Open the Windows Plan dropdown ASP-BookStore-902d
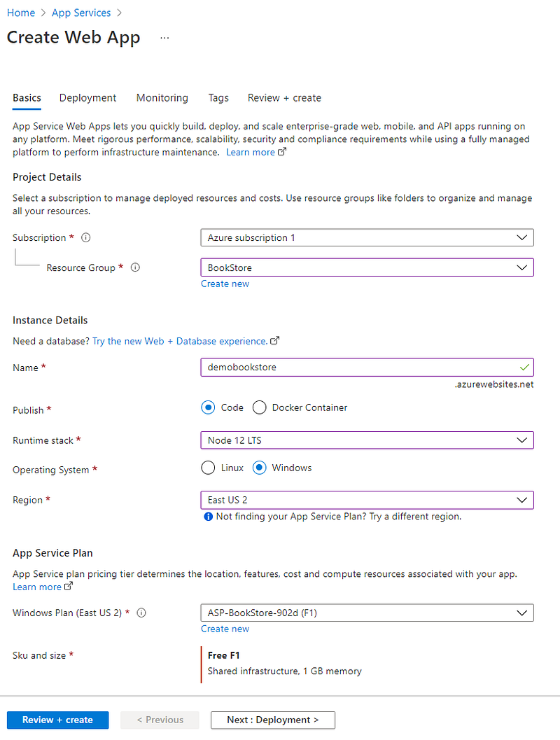The height and width of the screenshot is (740, 560). (x=367, y=613)
